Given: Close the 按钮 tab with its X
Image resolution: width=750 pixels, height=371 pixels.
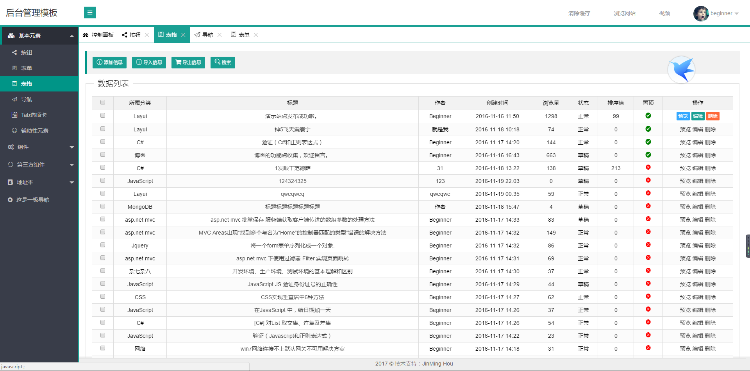Looking at the screenshot, I should (x=147, y=35).
